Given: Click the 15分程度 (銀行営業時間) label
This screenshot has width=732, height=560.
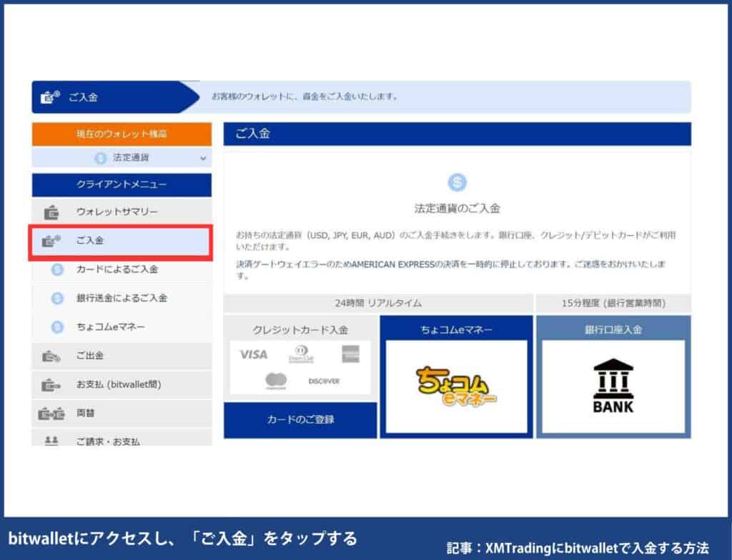Looking at the screenshot, I should 613,304.
